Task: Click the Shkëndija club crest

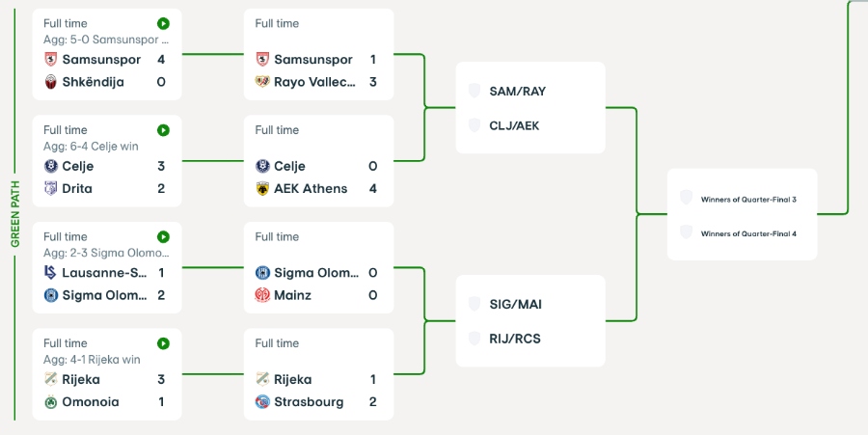Action: tap(51, 82)
